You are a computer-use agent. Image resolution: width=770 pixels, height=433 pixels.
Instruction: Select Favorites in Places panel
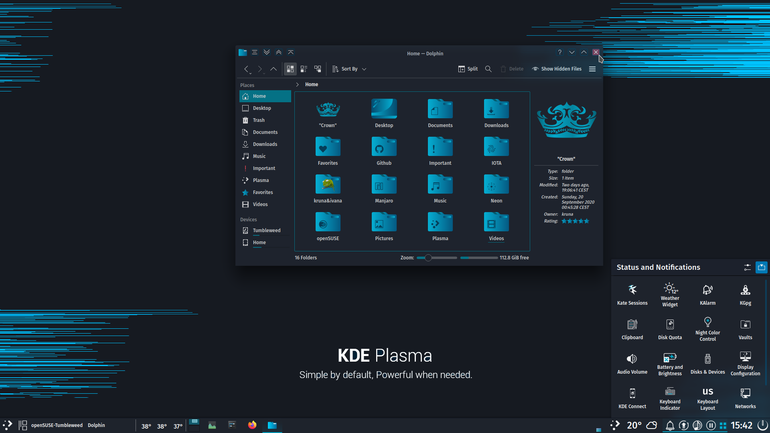265,192
